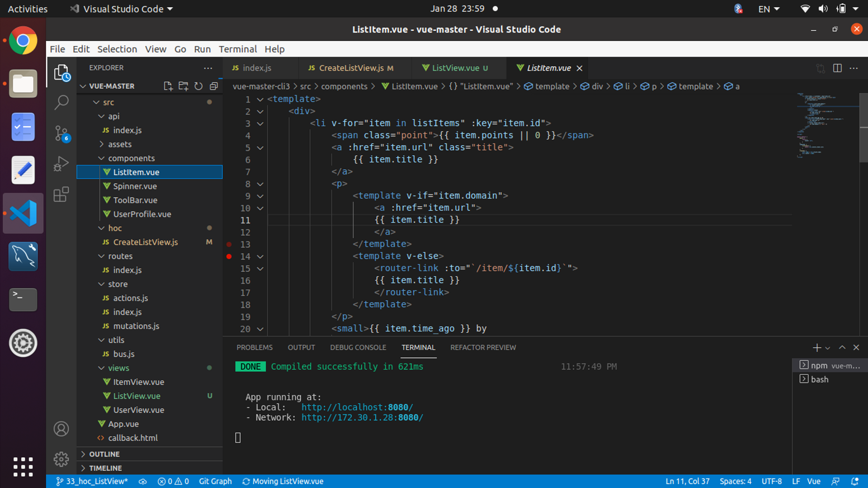Open the Explorer view in activity bar

(x=62, y=73)
